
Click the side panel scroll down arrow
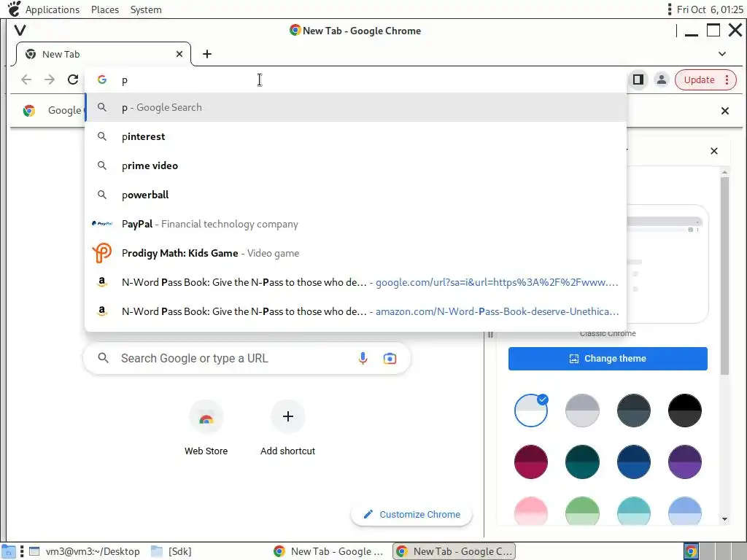tap(724, 519)
